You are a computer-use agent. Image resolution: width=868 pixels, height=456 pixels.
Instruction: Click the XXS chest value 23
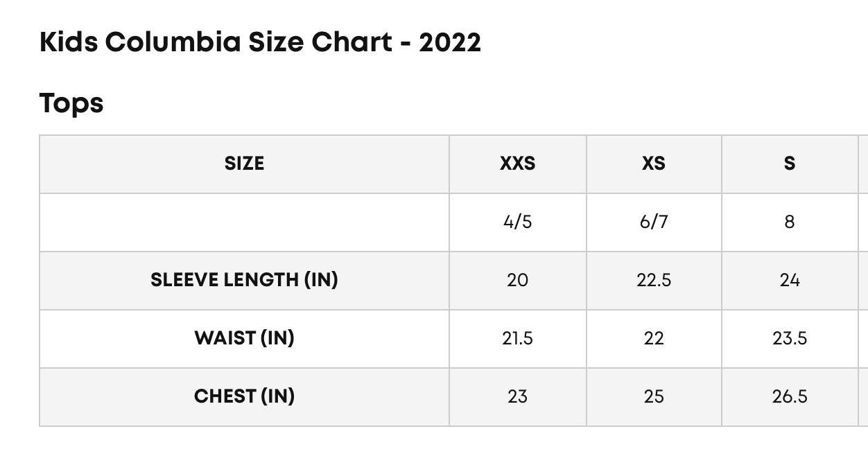pyautogui.click(x=517, y=396)
